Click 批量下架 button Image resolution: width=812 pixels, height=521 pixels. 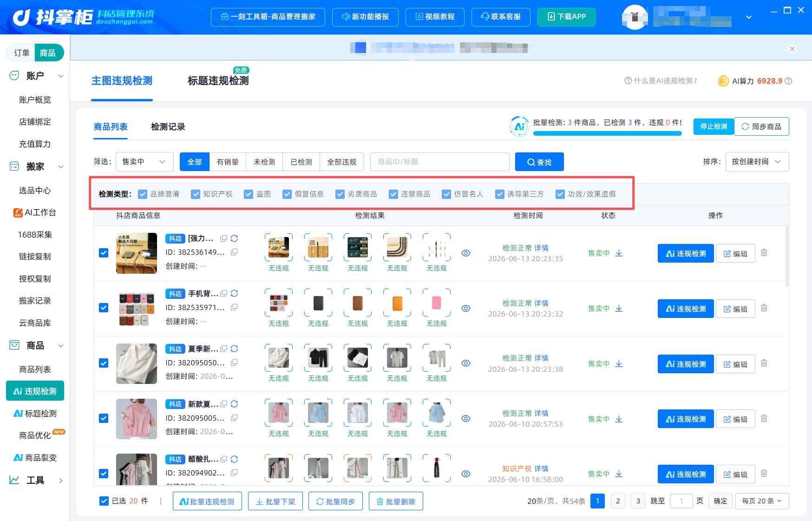pos(275,501)
